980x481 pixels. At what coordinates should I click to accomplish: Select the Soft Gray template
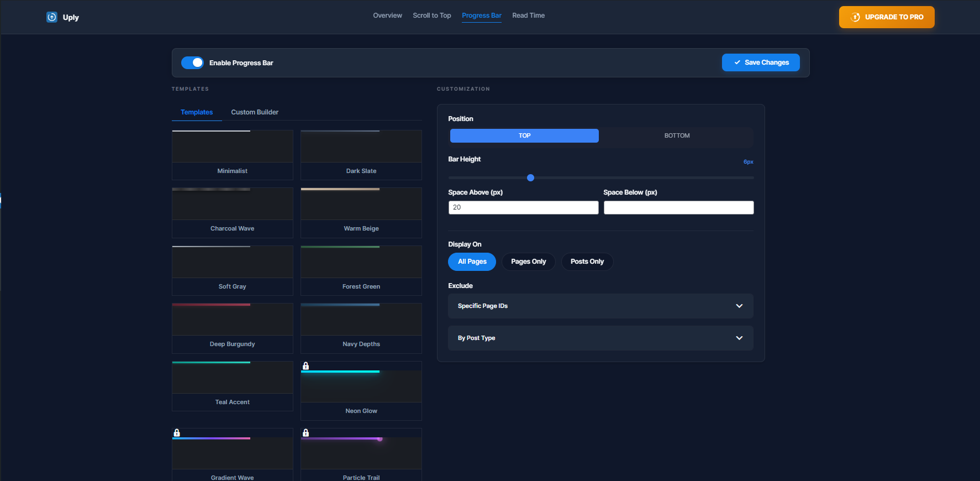(x=233, y=270)
